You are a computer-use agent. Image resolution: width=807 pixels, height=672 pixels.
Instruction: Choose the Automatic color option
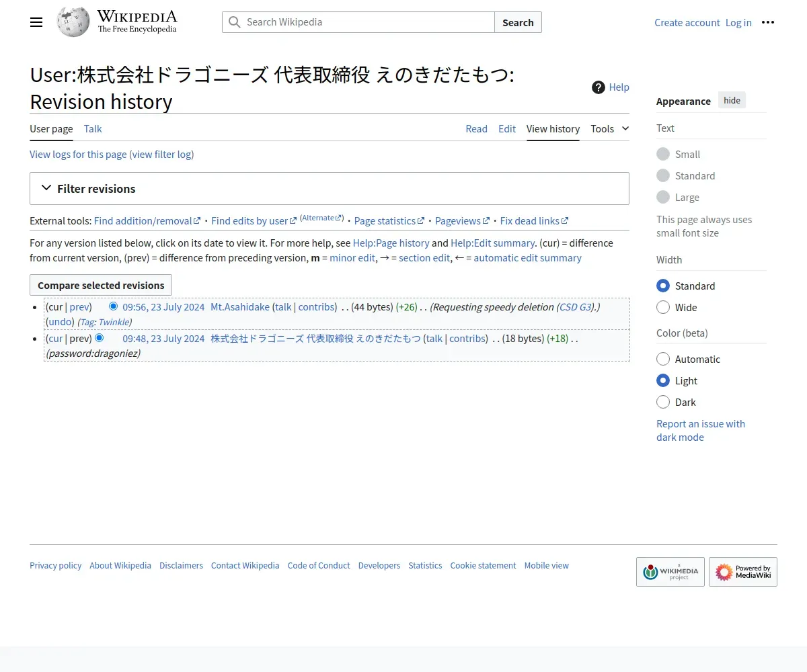tap(663, 359)
